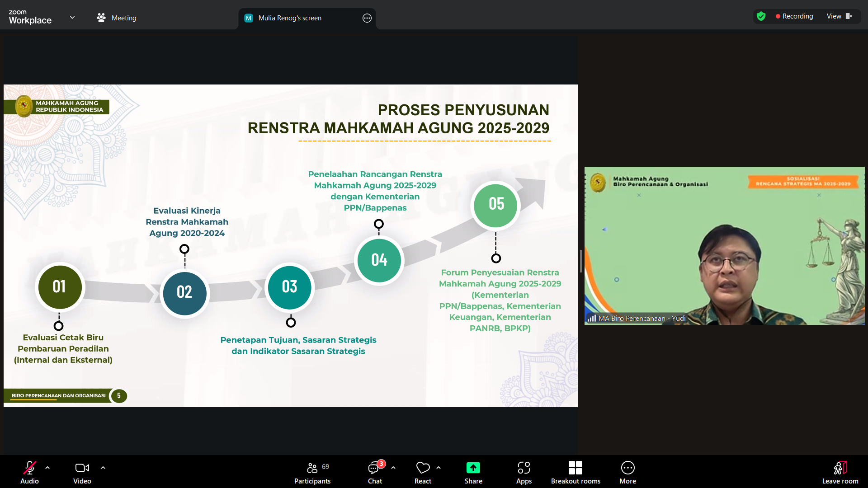Switch to the Meeting tab
This screenshot has height=488, width=868.
(x=117, y=18)
